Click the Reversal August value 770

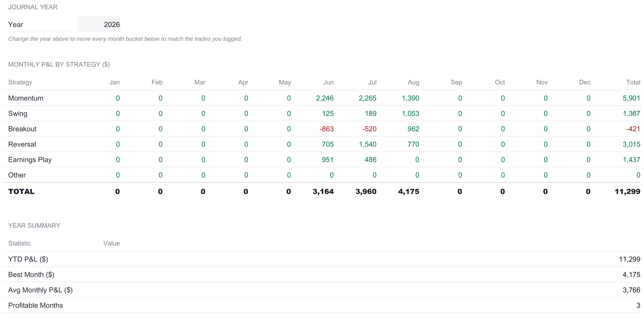tap(413, 144)
